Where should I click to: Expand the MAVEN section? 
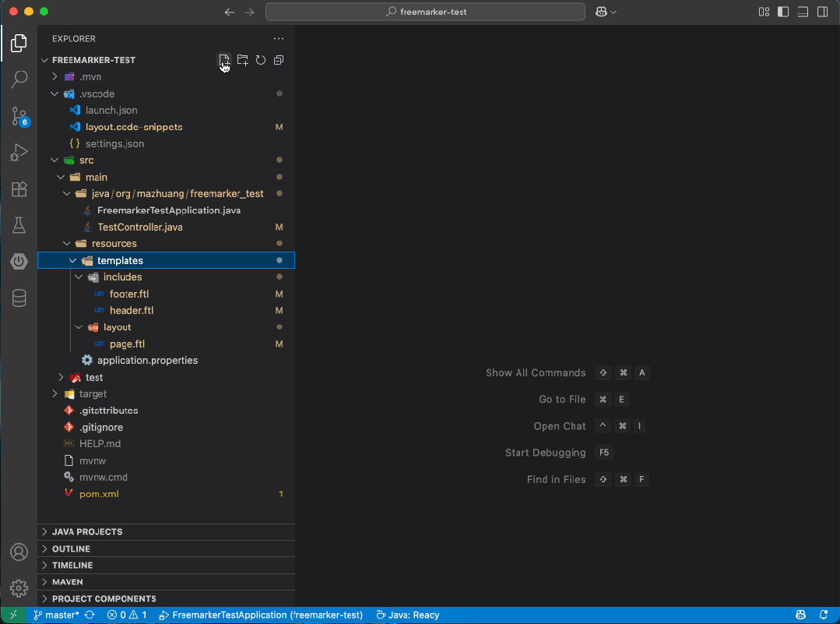click(x=166, y=582)
